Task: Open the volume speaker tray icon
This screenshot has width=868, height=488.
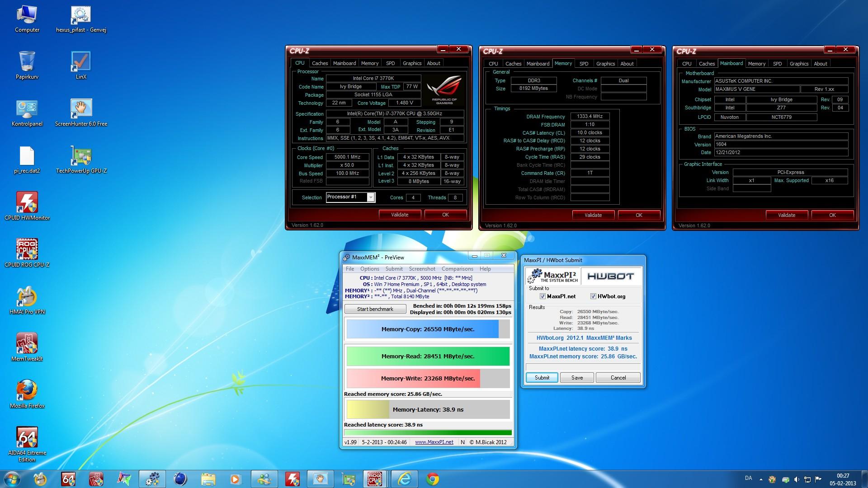Action: point(797,479)
